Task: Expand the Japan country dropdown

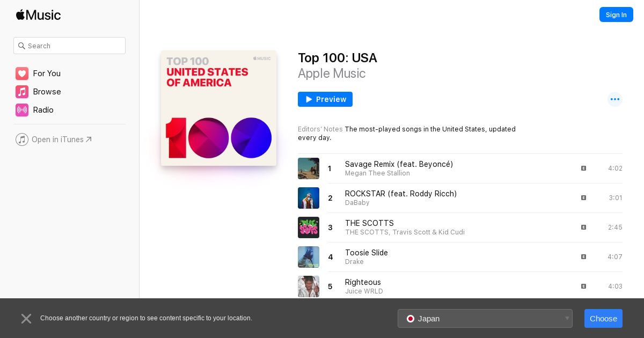Action: coord(485,319)
